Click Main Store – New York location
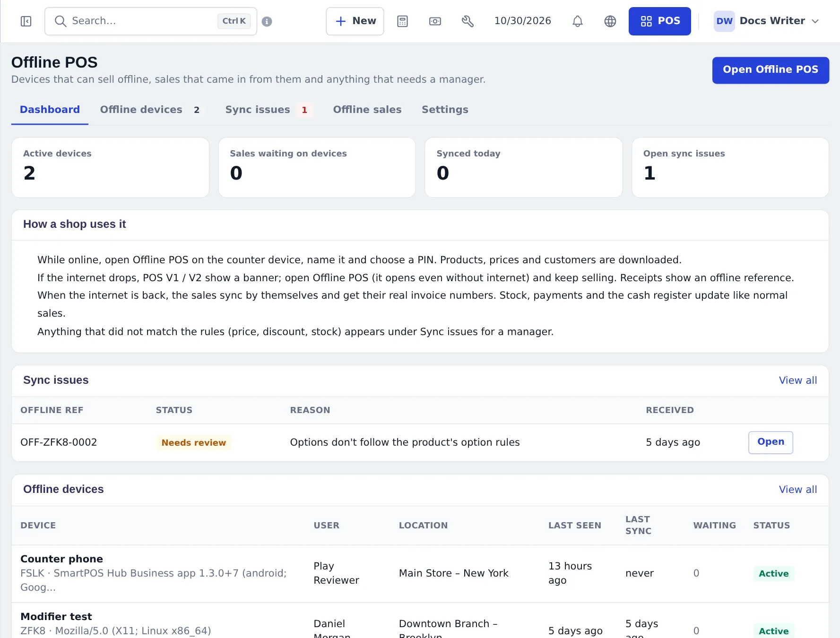 453,573
